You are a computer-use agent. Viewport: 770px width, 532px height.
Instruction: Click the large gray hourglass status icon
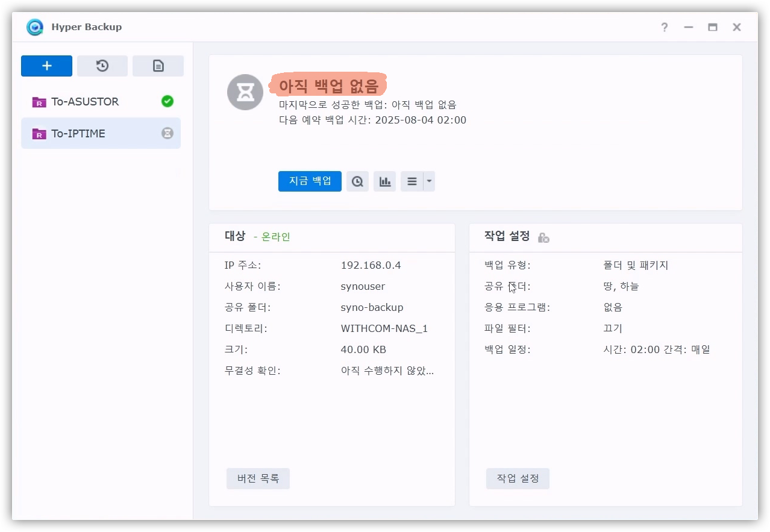(x=245, y=92)
